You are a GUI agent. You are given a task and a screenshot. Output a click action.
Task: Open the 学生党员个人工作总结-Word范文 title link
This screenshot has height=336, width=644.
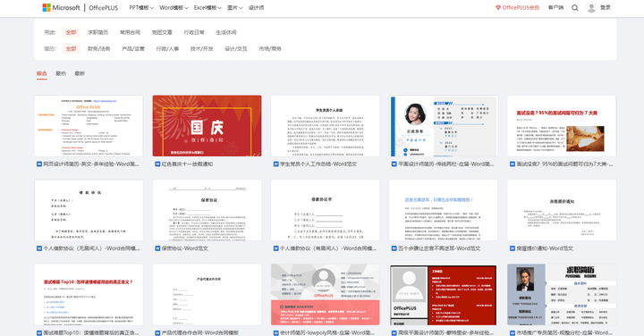318,164
